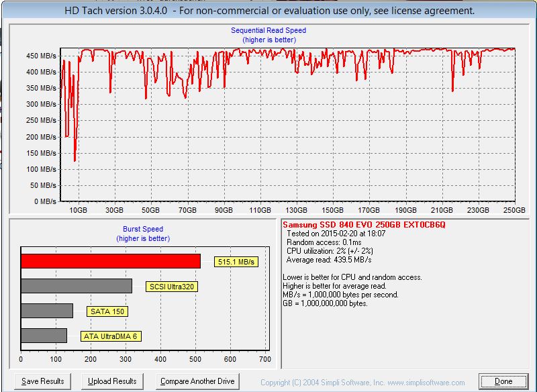
Task: Click the 700 tick on burst axis
Action: click(265, 359)
